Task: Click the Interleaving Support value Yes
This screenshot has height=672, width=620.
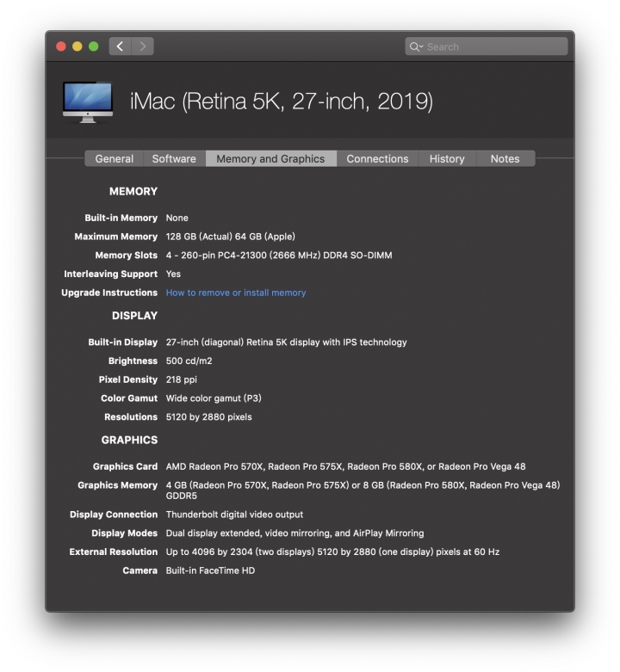Action: click(173, 274)
